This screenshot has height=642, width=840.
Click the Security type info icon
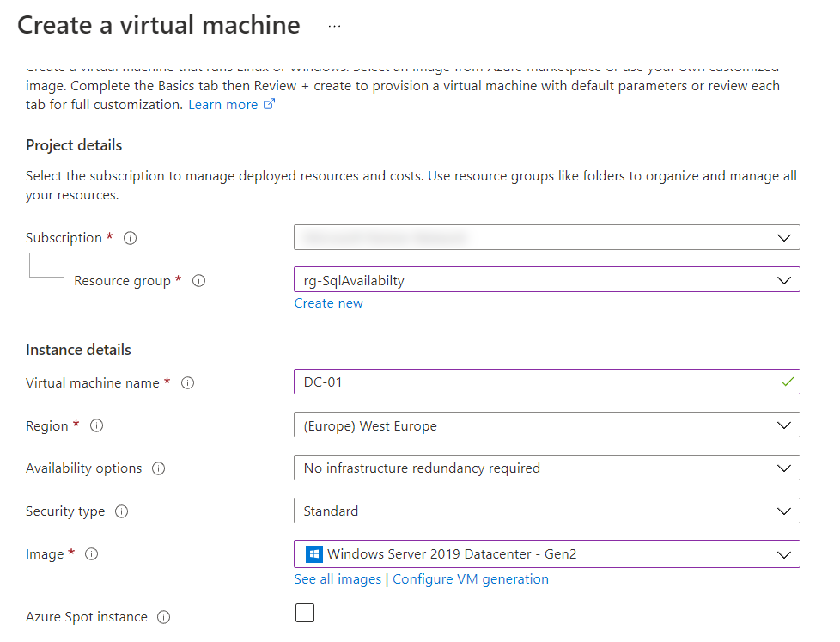pos(121,511)
